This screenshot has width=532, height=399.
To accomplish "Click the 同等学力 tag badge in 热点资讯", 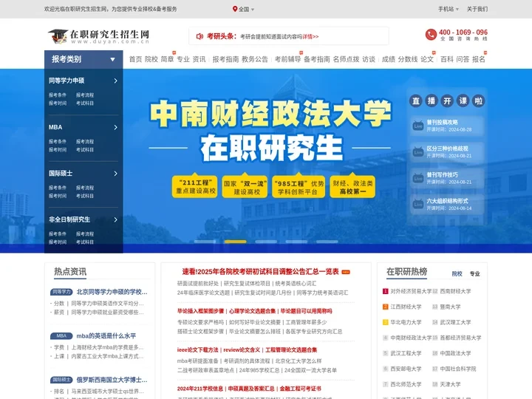I will coord(61,292).
